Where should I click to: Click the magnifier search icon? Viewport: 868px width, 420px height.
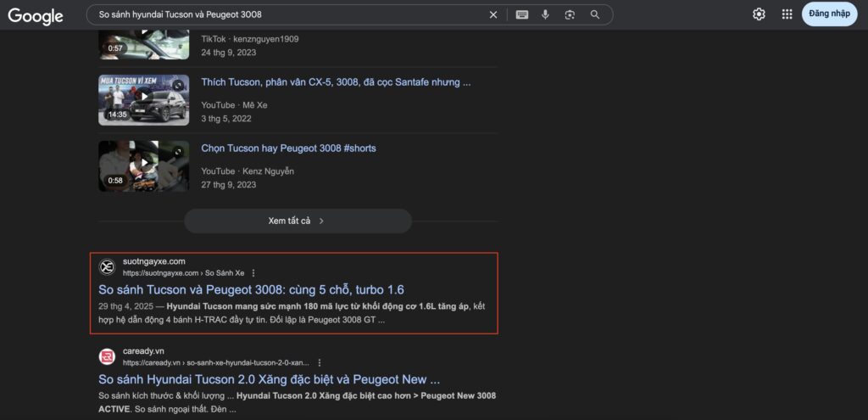pyautogui.click(x=595, y=15)
